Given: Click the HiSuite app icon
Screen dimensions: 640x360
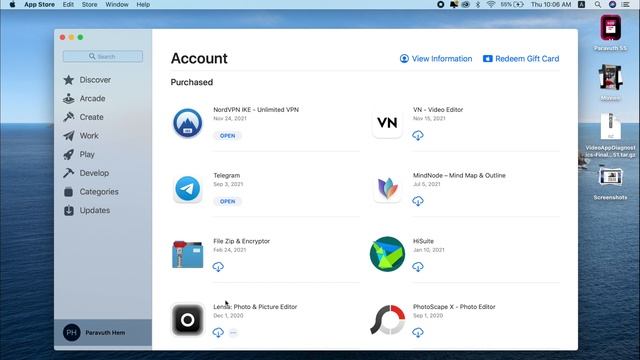Looking at the screenshot, I should 387,254.
